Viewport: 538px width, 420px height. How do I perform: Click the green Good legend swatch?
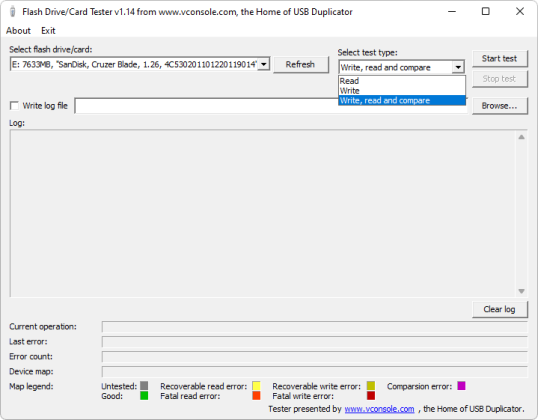(x=144, y=396)
